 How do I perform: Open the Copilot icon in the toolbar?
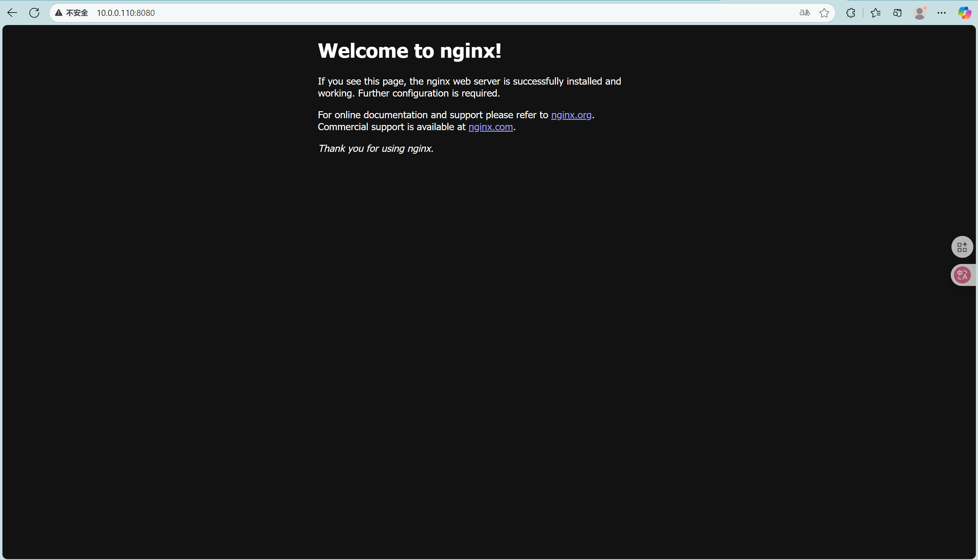pos(965,13)
